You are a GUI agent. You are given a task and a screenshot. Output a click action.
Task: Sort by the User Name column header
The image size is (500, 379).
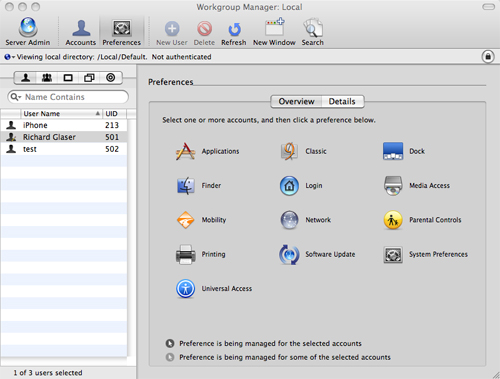(61, 114)
